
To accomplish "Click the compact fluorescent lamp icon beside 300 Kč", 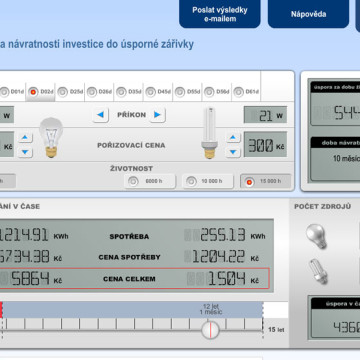I will point(210,133).
